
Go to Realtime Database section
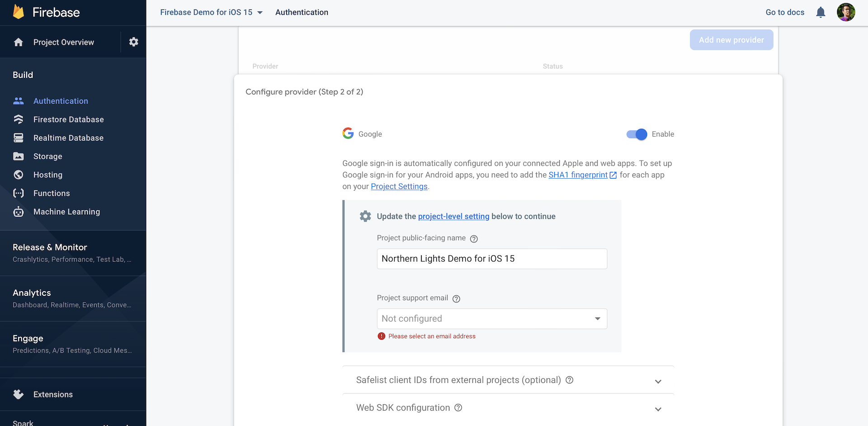coord(68,138)
